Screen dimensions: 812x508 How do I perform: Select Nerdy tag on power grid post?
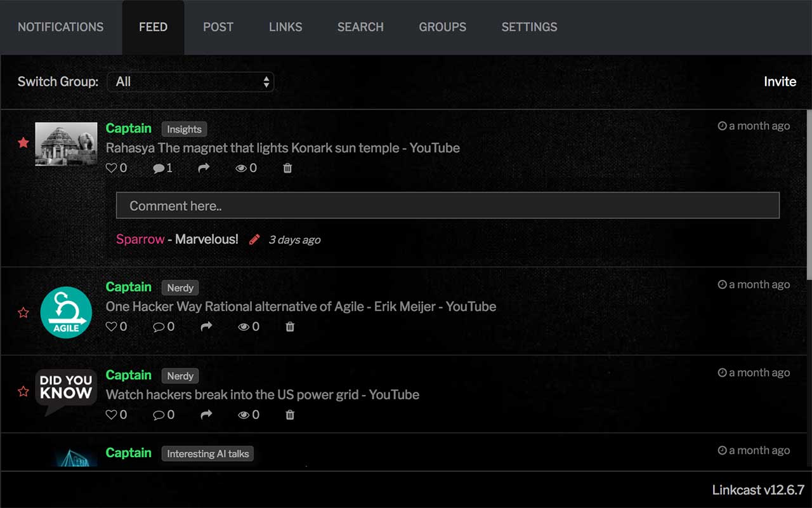point(180,376)
